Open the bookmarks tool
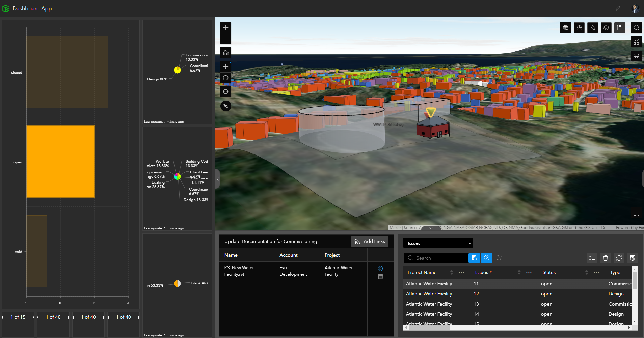The height and width of the screenshot is (338, 644). coord(620,28)
